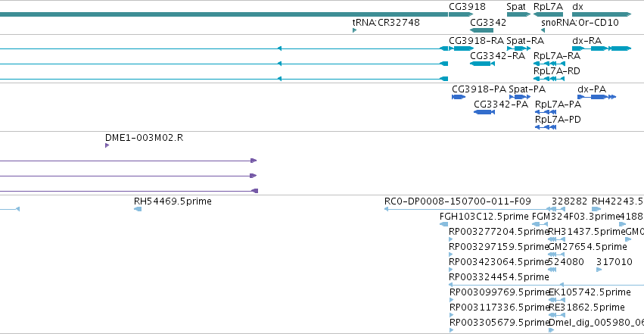Click the dx gene feature

602,15
